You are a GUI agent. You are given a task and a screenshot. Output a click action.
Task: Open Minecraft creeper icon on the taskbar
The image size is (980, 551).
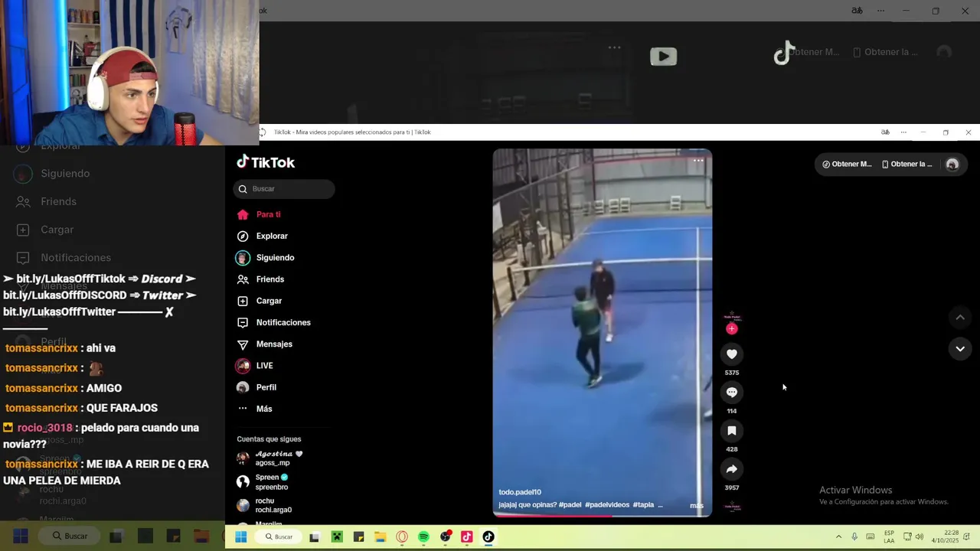click(336, 537)
